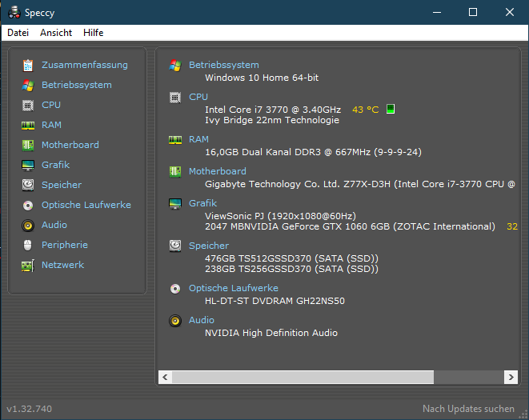Click the Windows 10 Home 64-bit text
529x420 pixels.
(x=262, y=78)
